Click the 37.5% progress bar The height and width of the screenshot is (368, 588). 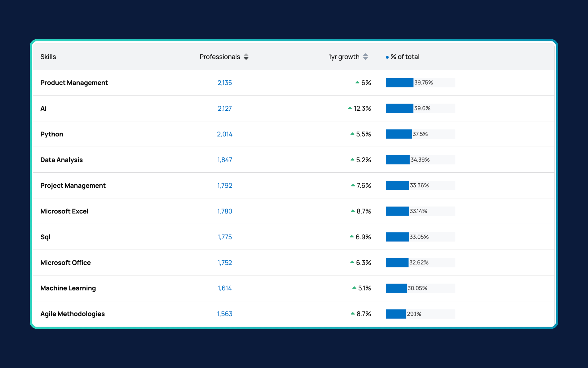(x=420, y=134)
